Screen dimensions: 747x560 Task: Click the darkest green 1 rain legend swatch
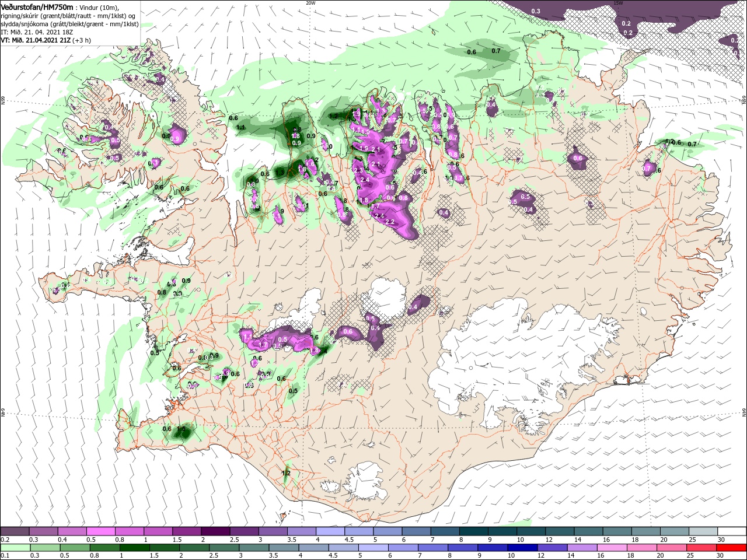point(135,548)
